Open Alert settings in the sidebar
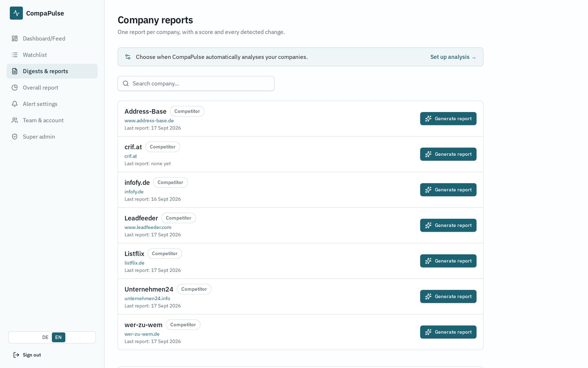This screenshot has width=588, height=368. pyautogui.click(x=52, y=104)
